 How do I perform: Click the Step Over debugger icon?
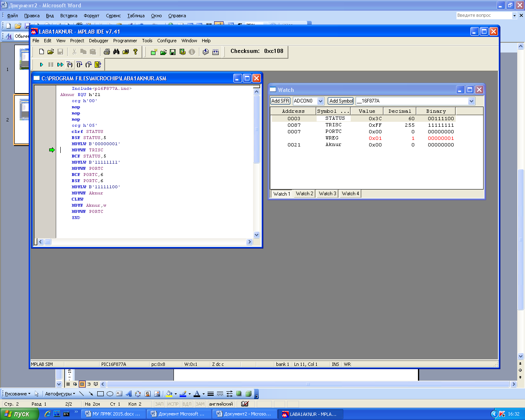[x=79, y=64]
